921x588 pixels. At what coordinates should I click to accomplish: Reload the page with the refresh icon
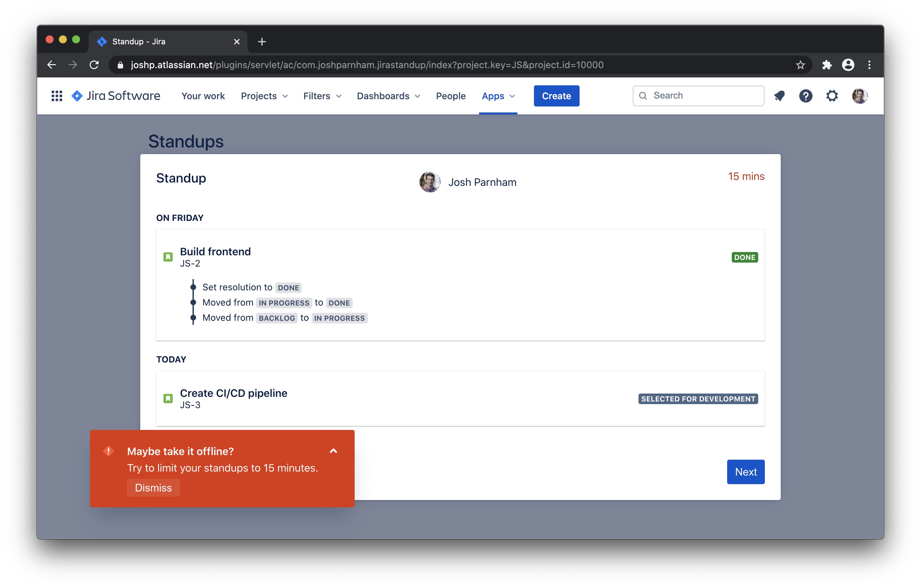coord(94,64)
